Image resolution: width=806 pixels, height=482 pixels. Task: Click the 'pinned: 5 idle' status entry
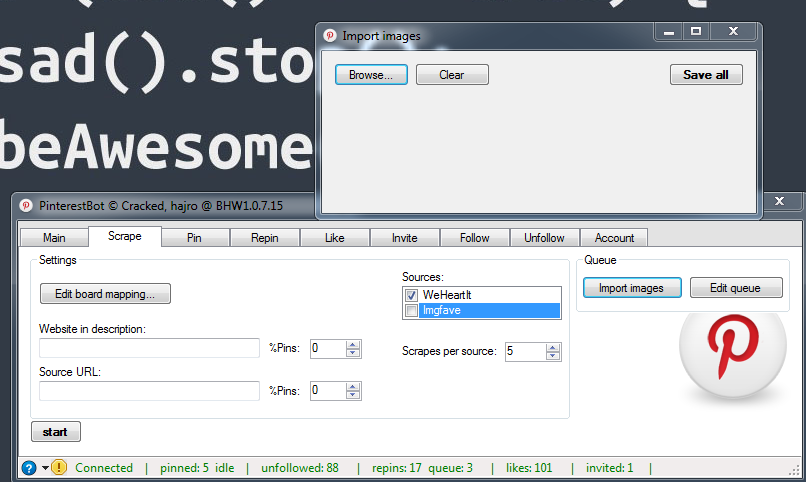197,468
